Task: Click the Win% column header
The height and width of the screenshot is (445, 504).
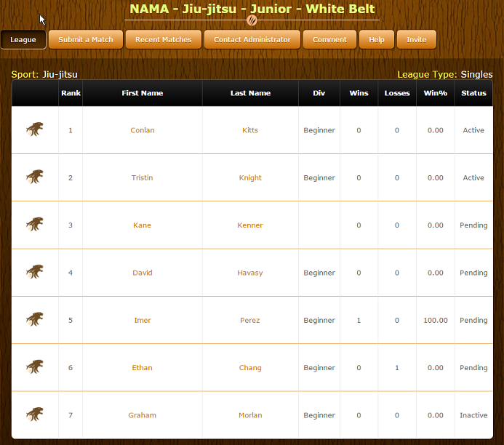Action: [435, 93]
